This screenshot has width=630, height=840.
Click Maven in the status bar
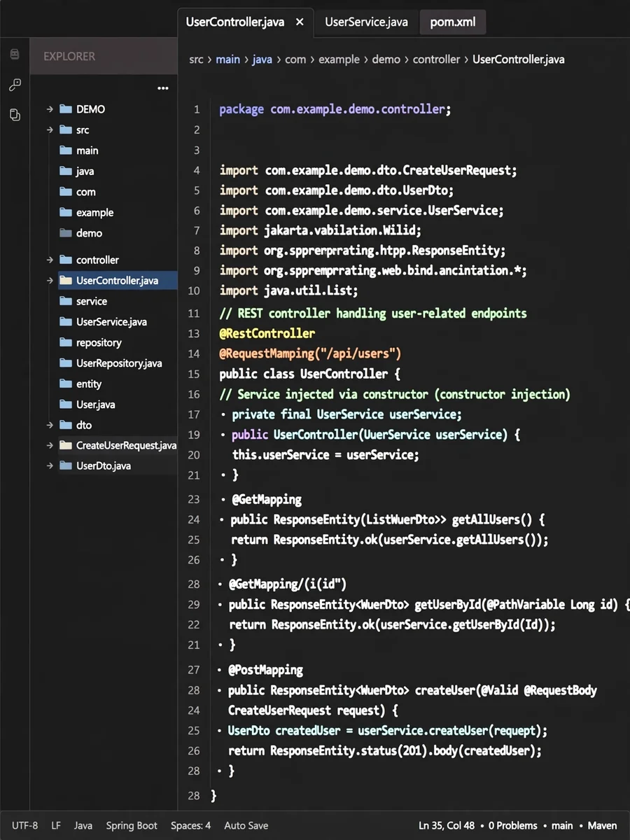click(x=602, y=825)
